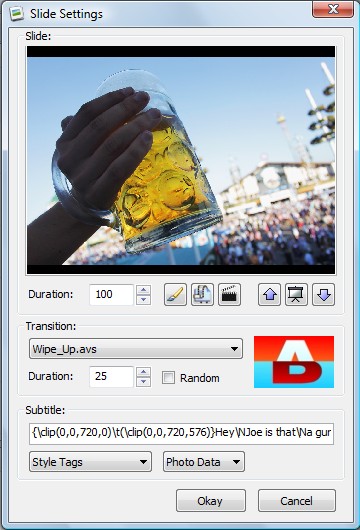Expand the Photo Data dropdown

[204, 462]
